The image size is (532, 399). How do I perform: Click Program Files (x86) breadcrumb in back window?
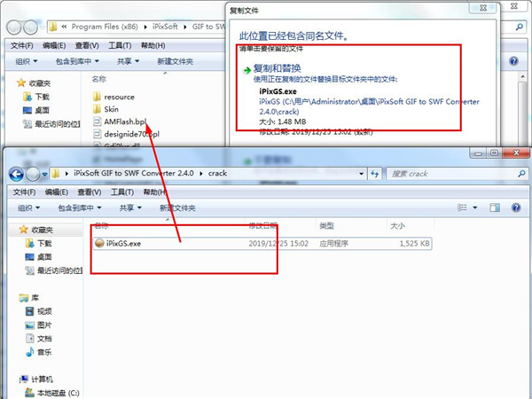(105, 27)
